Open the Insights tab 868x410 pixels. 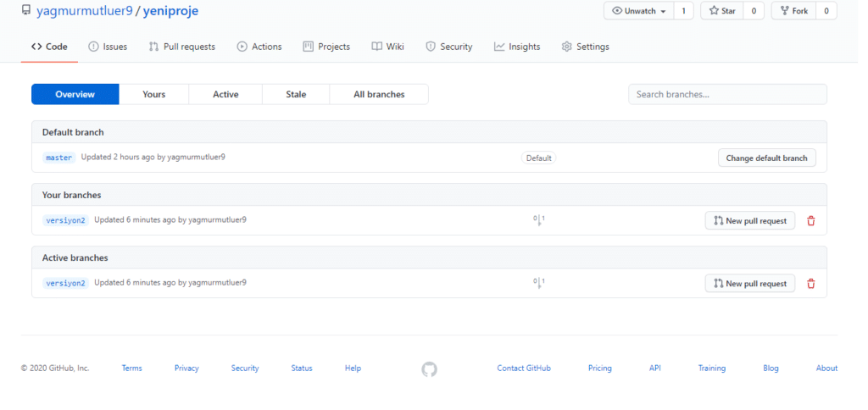click(x=517, y=47)
